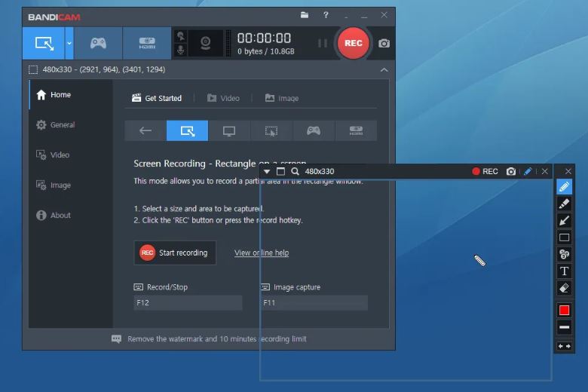588x392 pixels.
Task: Select the Pen drawing tool
Action: (x=565, y=187)
